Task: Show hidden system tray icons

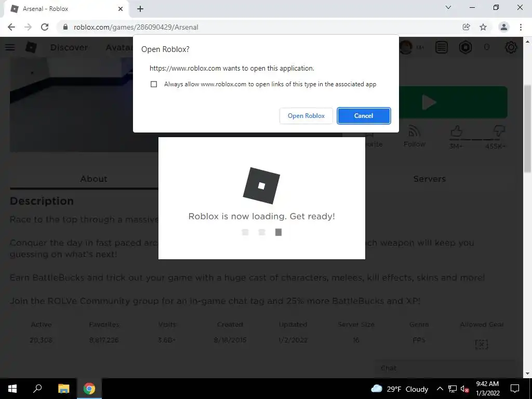Action: [440, 389]
